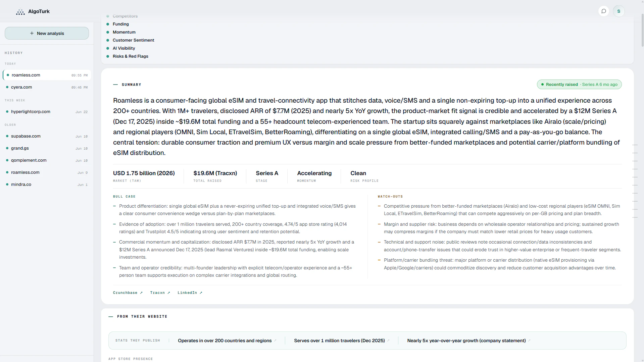
Task: Open supabase.com history entry
Action: pyautogui.click(x=47, y=136)
